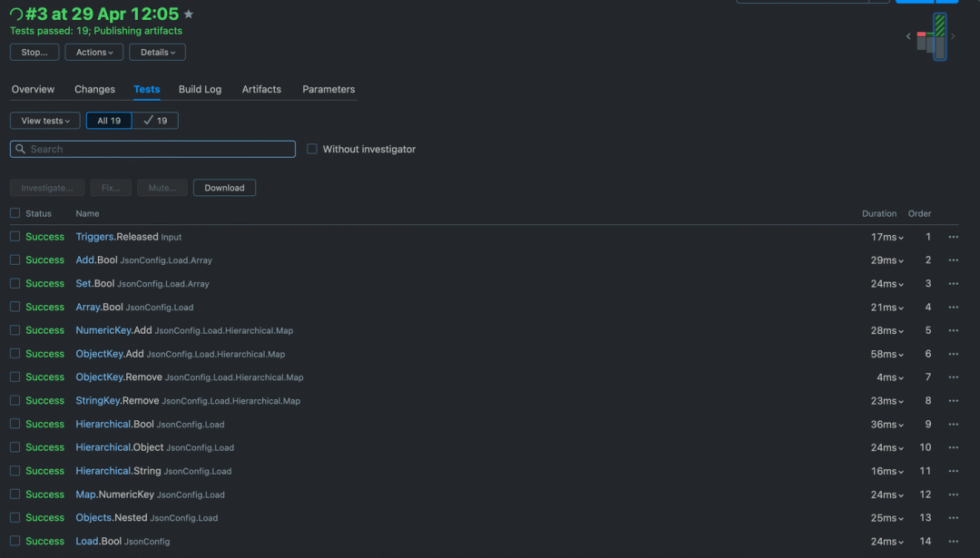Open the Actions dropdown menu
Viewport: 980px width, 558px height.
pyautogui.click(x=94, y=53)
